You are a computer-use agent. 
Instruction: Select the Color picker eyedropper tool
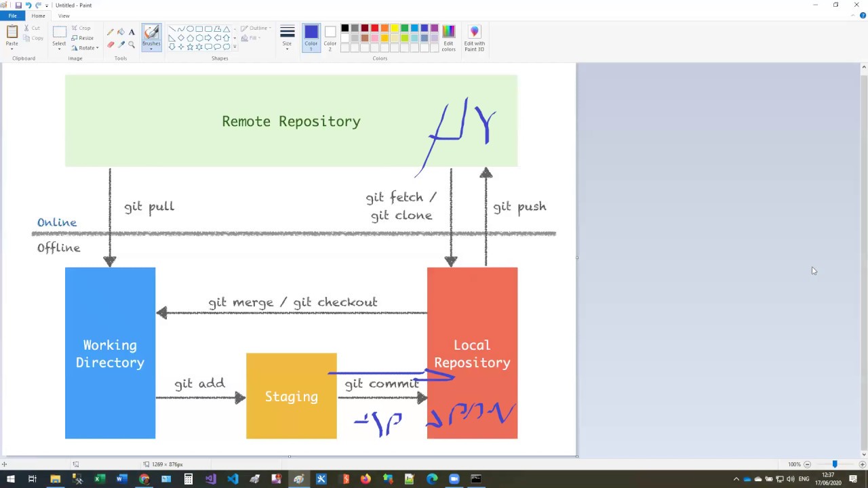click(x=121, y=45)
